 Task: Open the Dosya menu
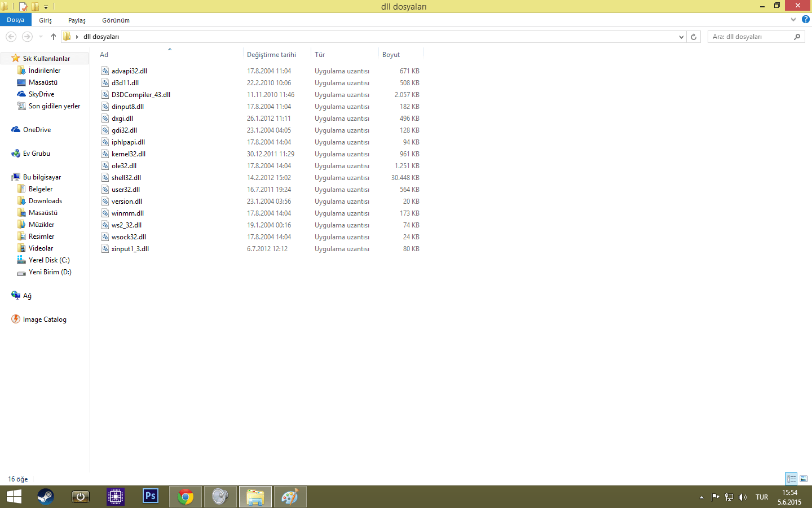coord(16,20)
